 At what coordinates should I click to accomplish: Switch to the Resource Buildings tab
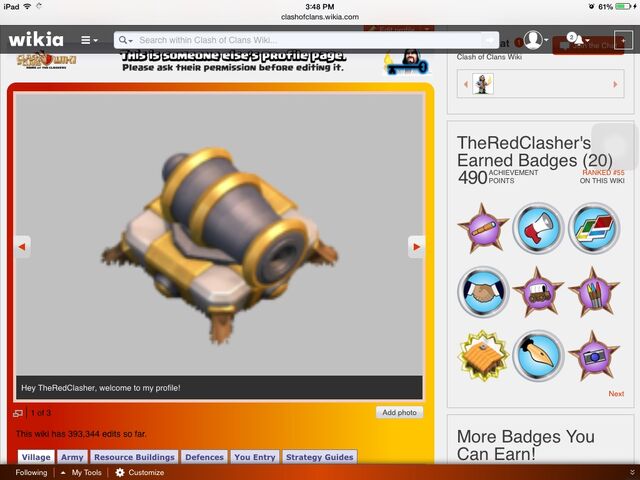click(x=134, y=457)
